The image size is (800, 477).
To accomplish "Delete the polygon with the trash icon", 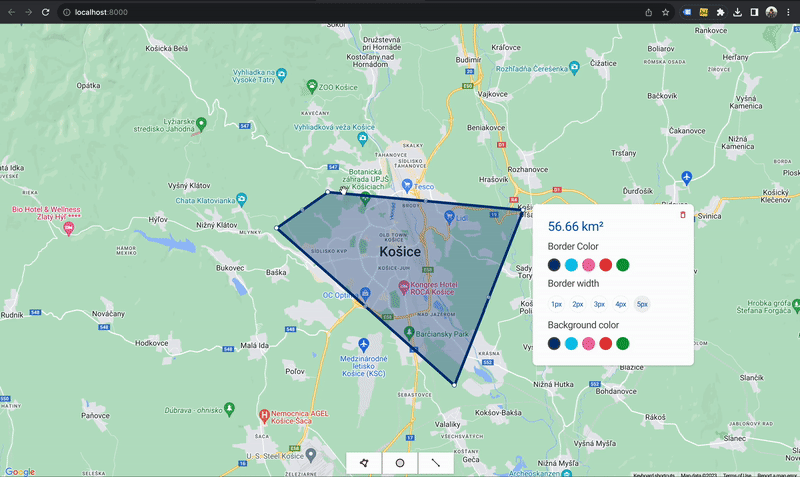I will tap(683, 215).
